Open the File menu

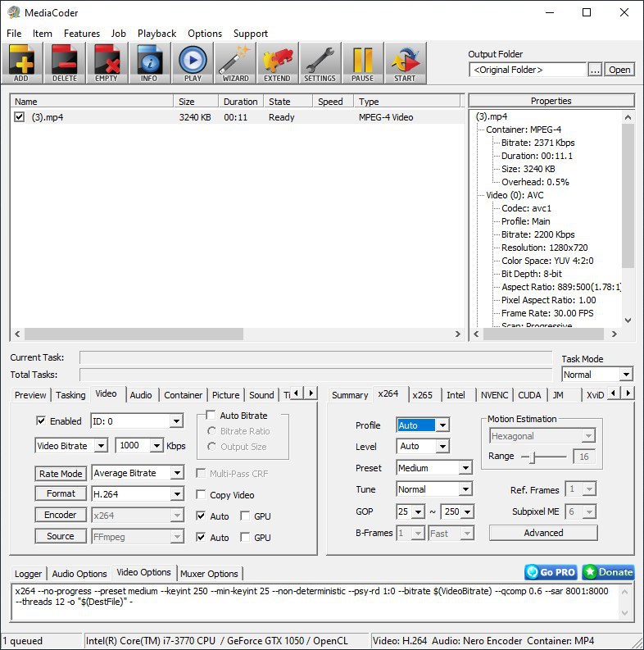(x=14, y=33)
